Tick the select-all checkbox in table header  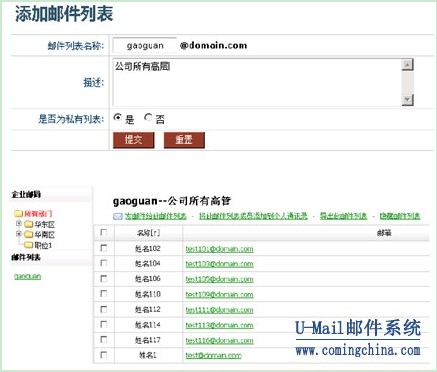[104, 232]
